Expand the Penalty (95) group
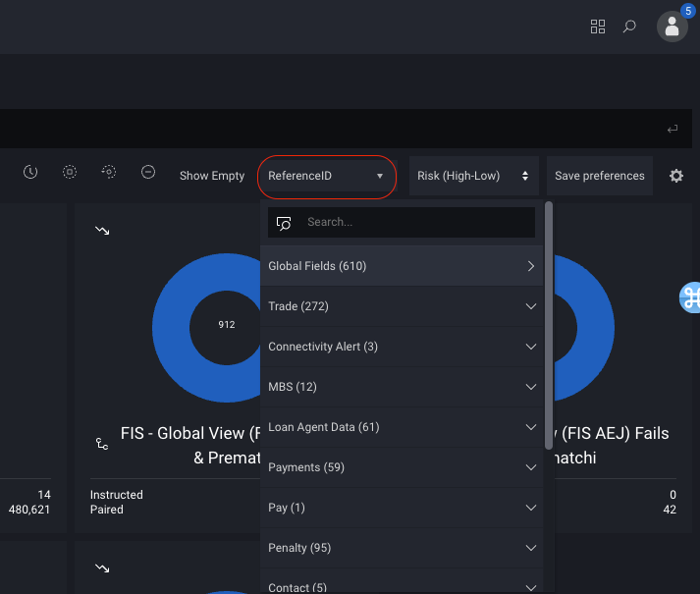This screenshot has height=594, width=700. point(402,548)
